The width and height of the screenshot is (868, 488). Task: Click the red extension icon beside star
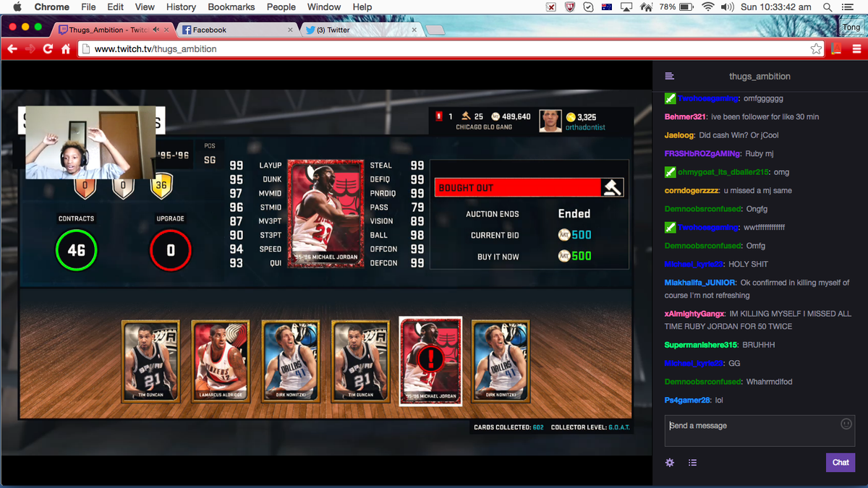click(x=836, y=49)
